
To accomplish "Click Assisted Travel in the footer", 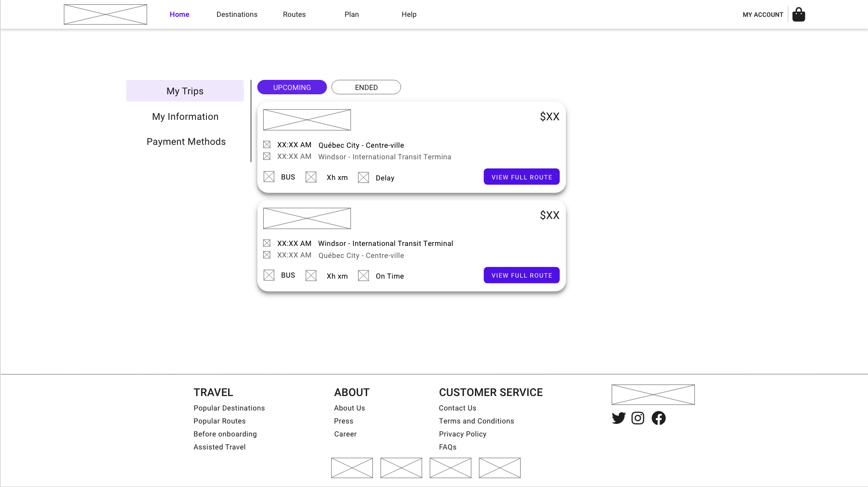I will tap(219, 447).
